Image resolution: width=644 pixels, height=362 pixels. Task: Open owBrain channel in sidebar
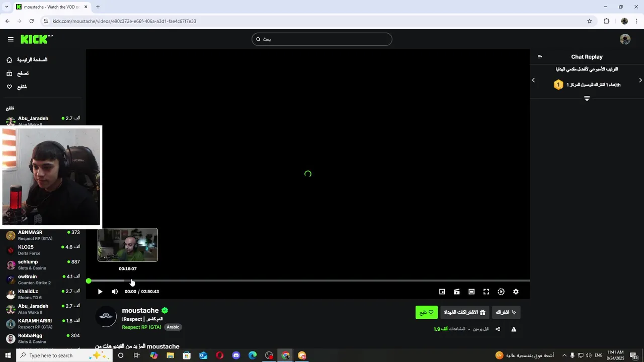coord(43,280)
